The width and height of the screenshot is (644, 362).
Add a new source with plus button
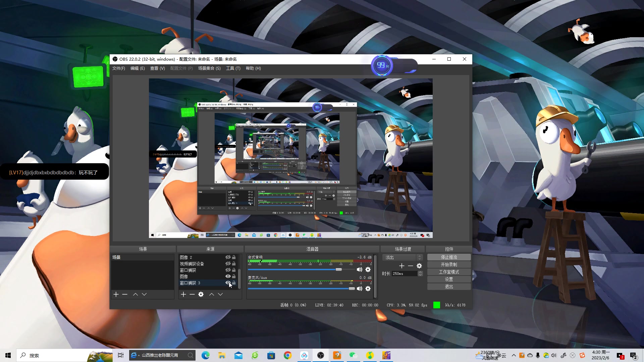tap(183, 294)
